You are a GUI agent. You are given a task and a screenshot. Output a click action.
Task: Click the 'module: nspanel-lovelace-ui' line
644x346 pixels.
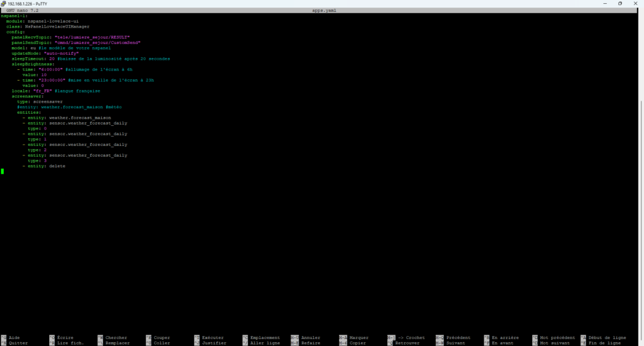[42, 21]
